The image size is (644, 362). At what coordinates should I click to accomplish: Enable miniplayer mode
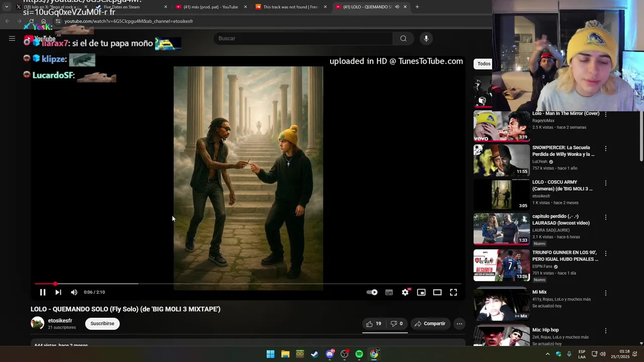(x=421, y=292)
